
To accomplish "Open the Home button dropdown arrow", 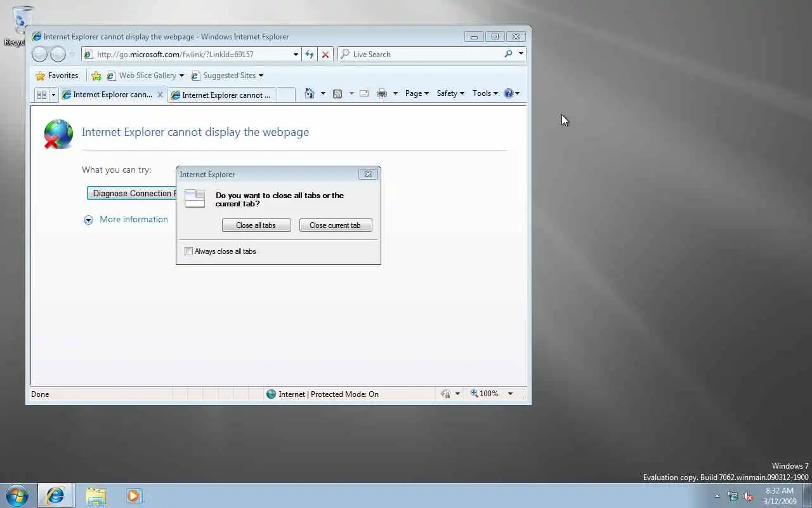I will (323, 93).
